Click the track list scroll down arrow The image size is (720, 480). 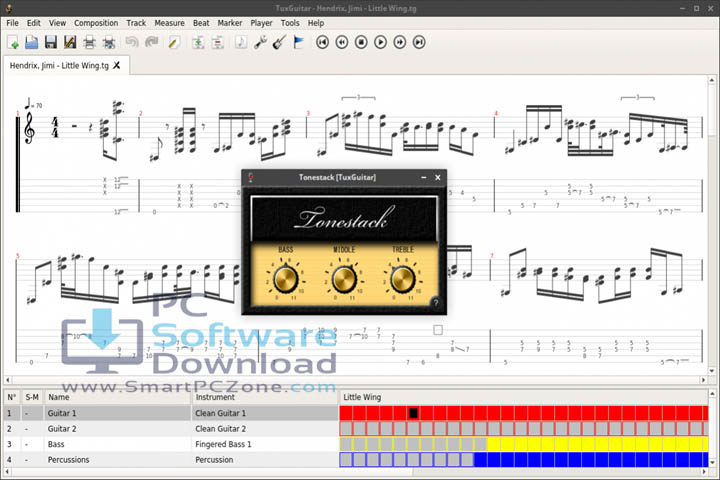[x=712, y=463]
